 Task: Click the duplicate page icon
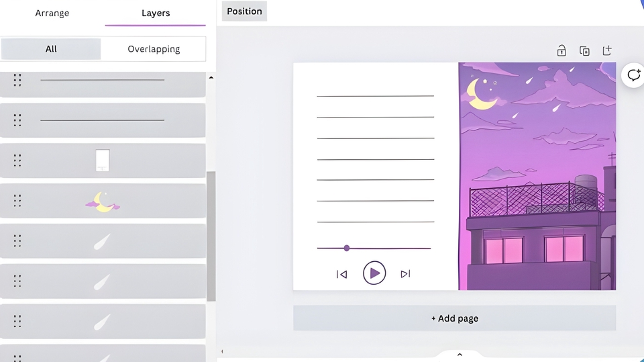pyautogui.click(x=584, y=50)
